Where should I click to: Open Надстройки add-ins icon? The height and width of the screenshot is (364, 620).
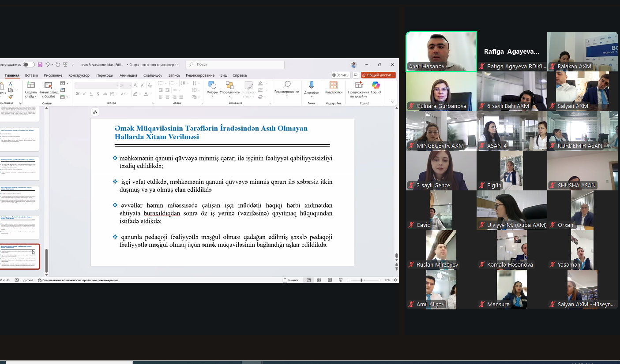pos(333,85)
